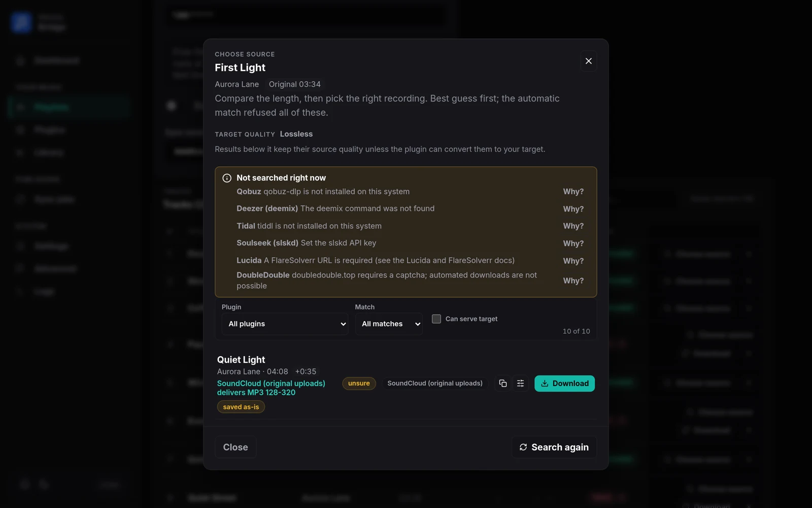
Task: Click the +0:35 length difference text
Action: point(306,372)
